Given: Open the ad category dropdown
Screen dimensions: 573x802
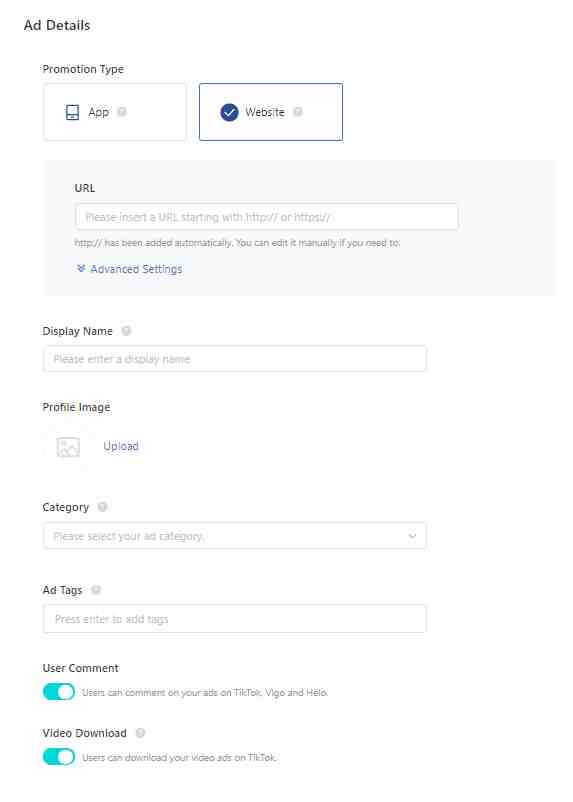Looking at the screenshot, I should [235, 536].
